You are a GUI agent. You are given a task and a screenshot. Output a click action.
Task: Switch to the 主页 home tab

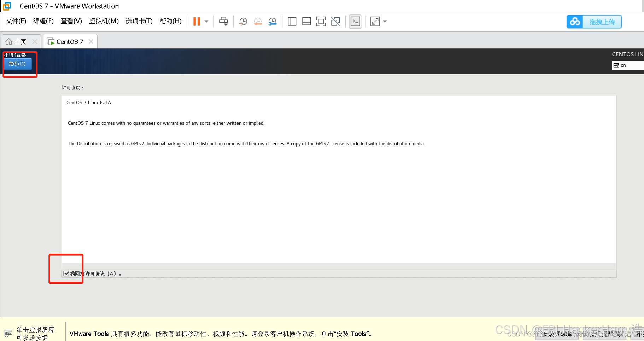pos(21,42)
